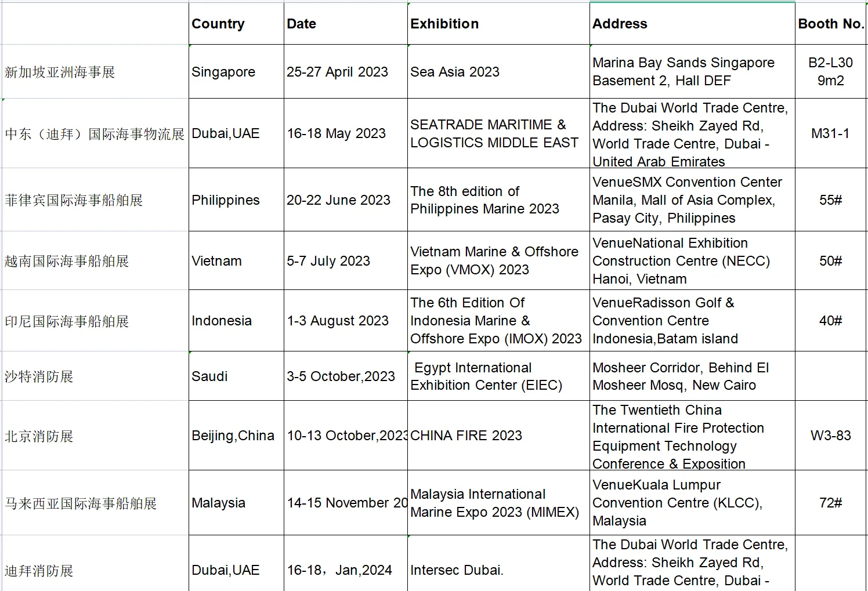Viewport: 868px width, 591px height.
Task: Click the Sea Asia 2023 exhibition cell
Action: click(x=498, y=72)
